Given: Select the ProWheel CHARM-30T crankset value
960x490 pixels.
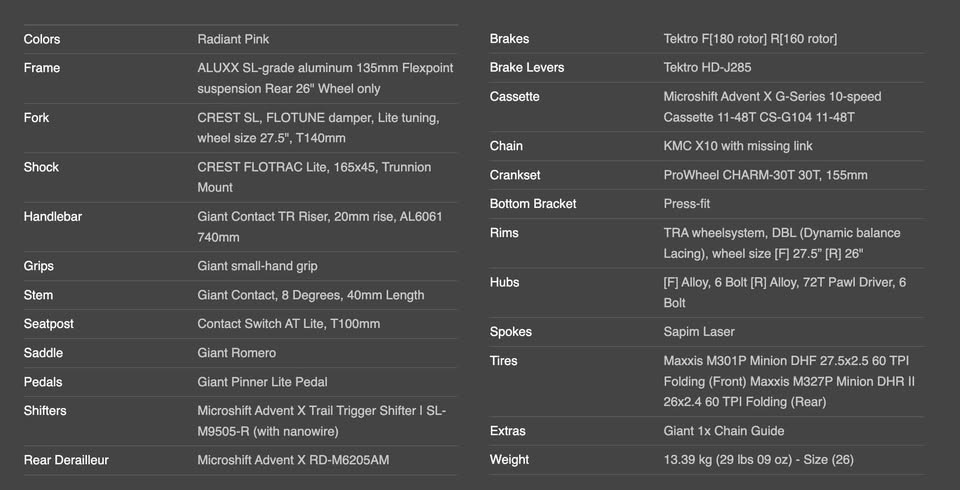Looking at the screenshot, I should [765, 175].
